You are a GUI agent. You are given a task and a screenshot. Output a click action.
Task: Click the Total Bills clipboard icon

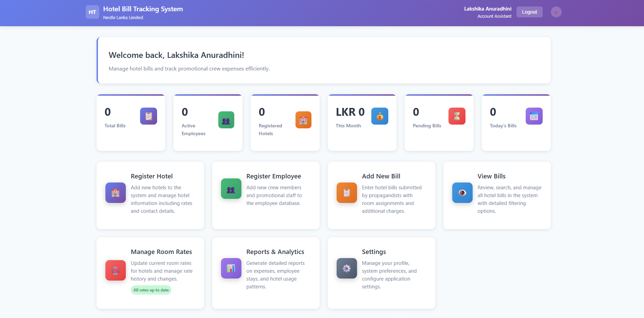click(149, 116)
